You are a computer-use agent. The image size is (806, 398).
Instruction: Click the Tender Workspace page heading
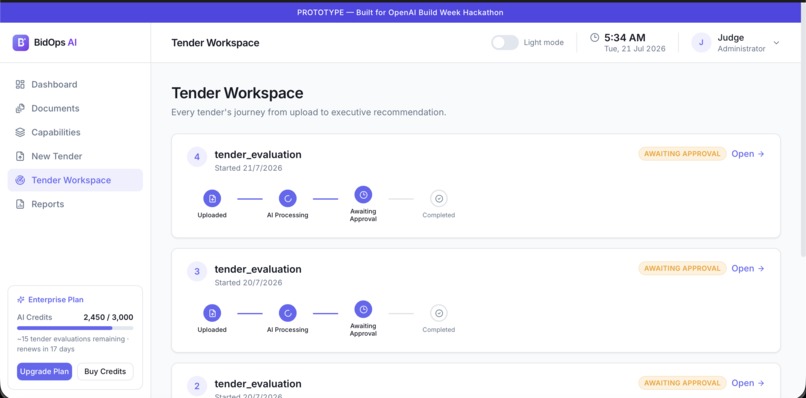(237, 93)
